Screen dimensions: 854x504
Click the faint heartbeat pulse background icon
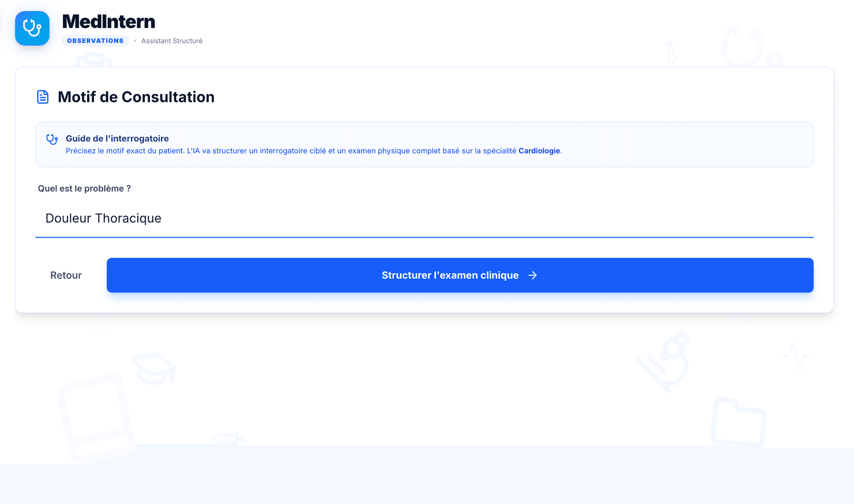[796, 356]
